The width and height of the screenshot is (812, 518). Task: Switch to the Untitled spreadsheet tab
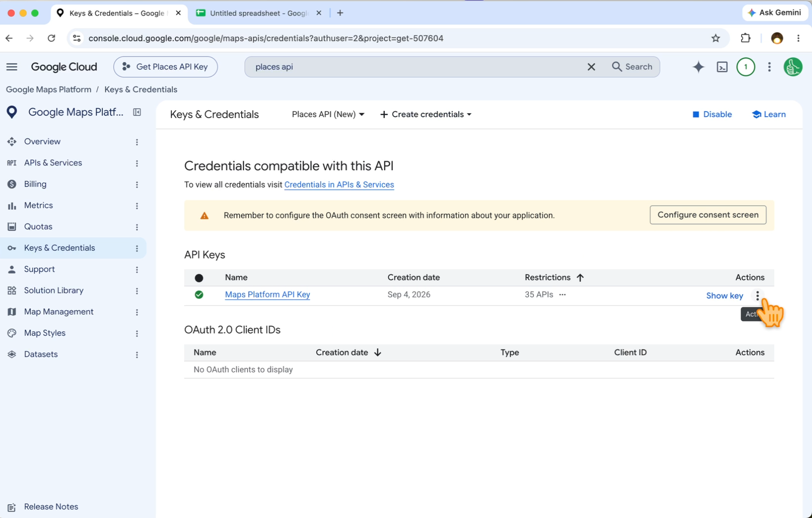[x=259, y=13]
